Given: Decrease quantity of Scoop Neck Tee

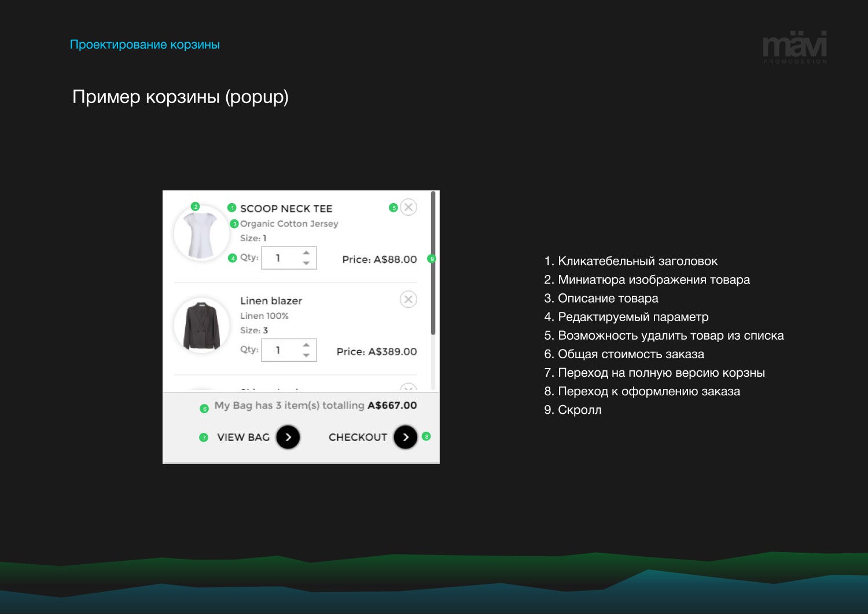Looking at the screenshot, I should point(306,263).
